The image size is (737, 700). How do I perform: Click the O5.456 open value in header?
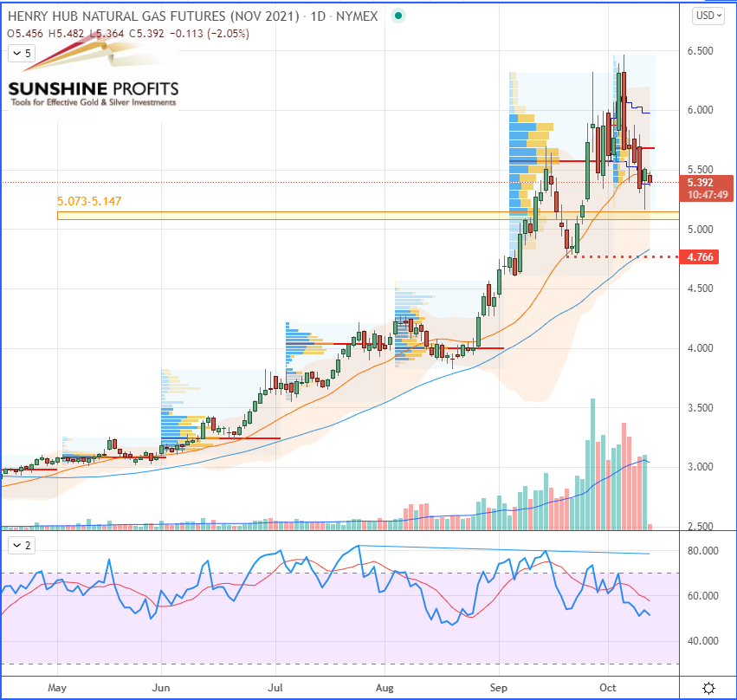click(x=25, y=34)
